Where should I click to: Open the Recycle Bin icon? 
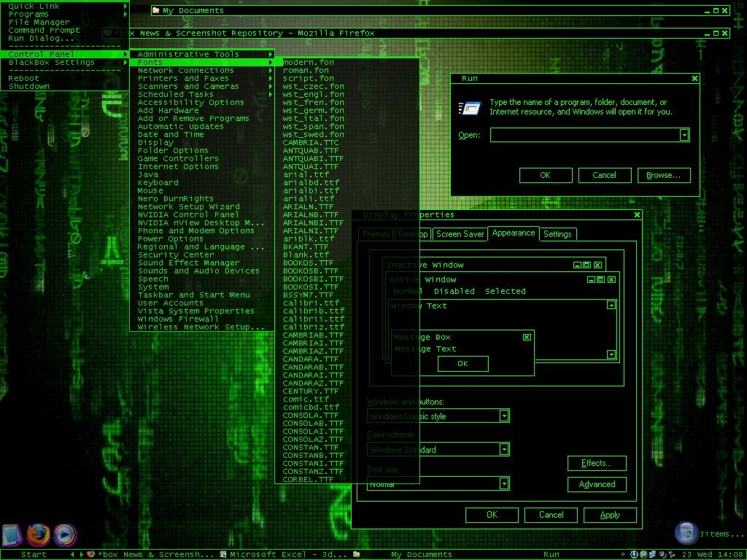[686, 533]
